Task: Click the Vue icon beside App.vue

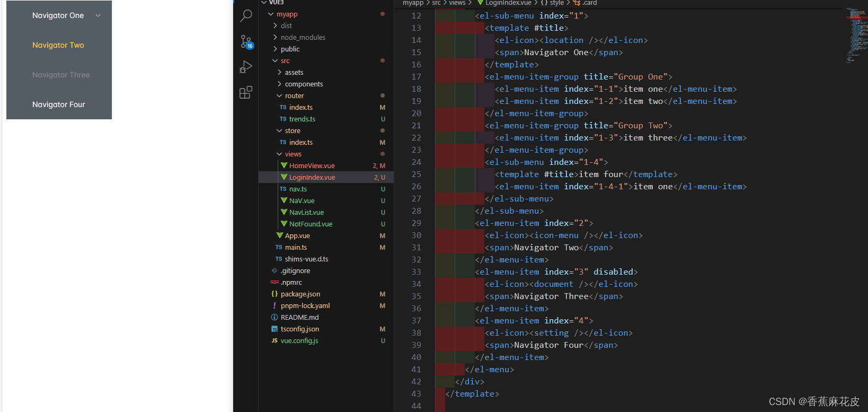Action: (x=280, y=235)
